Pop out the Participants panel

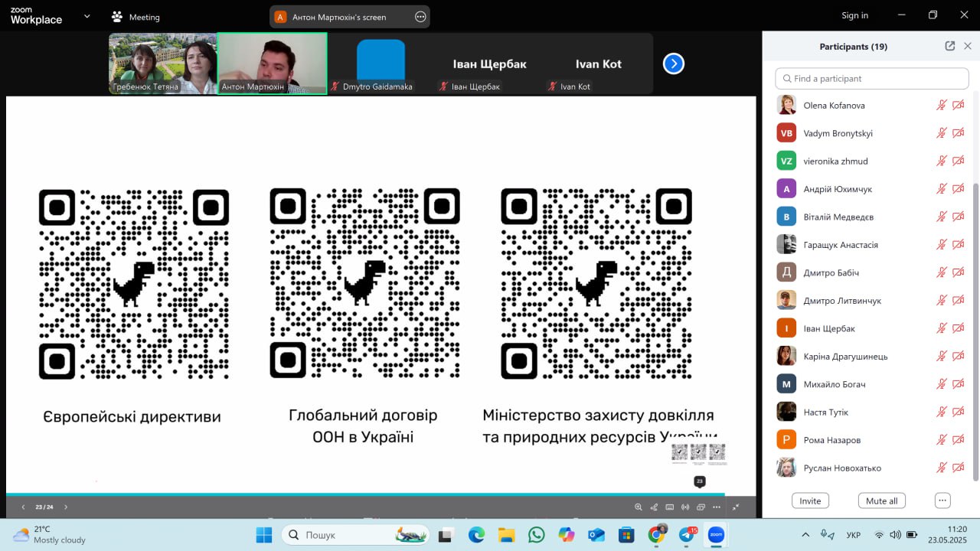click(950, 46)
